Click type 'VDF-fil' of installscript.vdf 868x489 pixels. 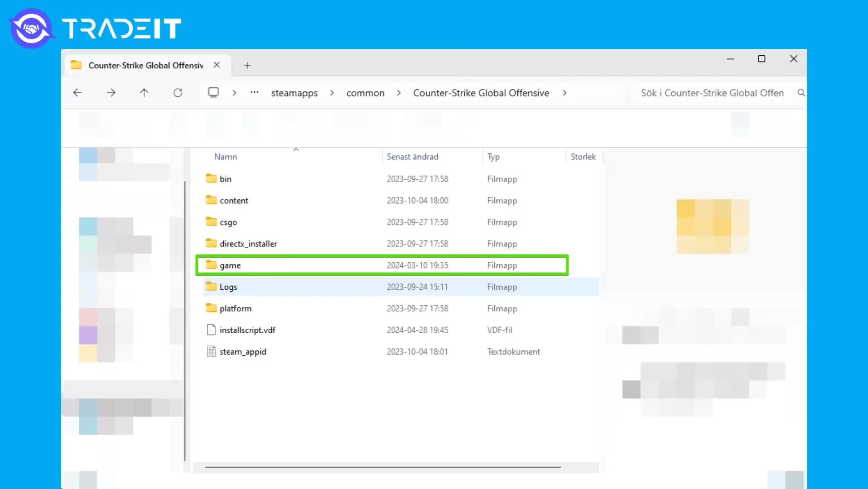tap(500, 330)
